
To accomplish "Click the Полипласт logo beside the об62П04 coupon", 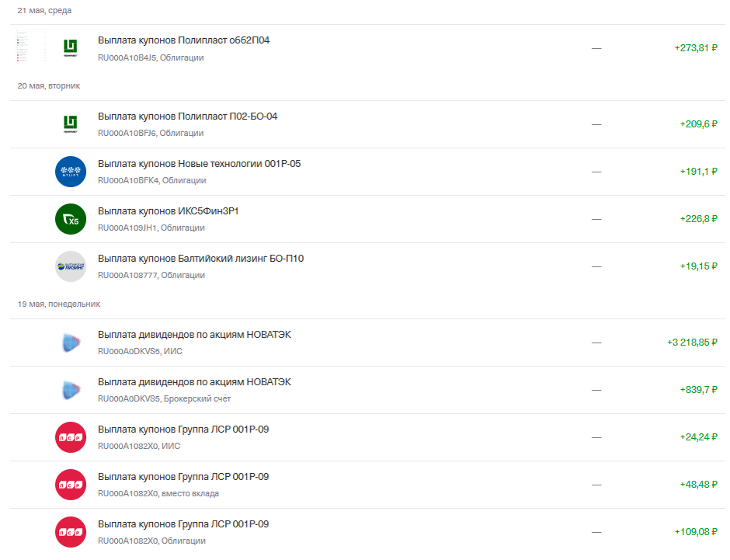I will point(71,48).
